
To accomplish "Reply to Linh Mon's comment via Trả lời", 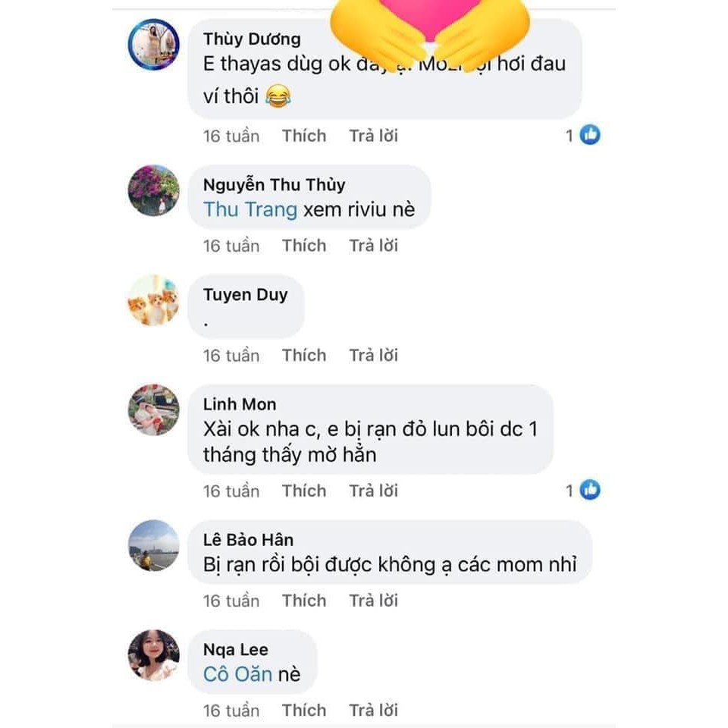I will (x=373, y=491).
